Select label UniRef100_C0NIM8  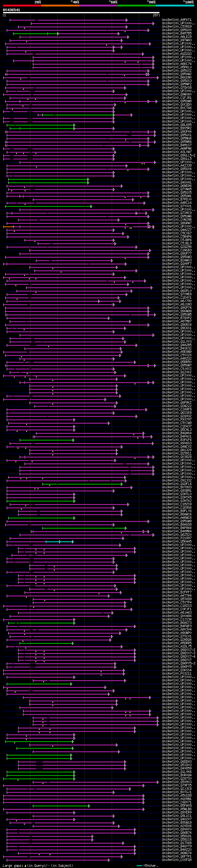[177, 220]
